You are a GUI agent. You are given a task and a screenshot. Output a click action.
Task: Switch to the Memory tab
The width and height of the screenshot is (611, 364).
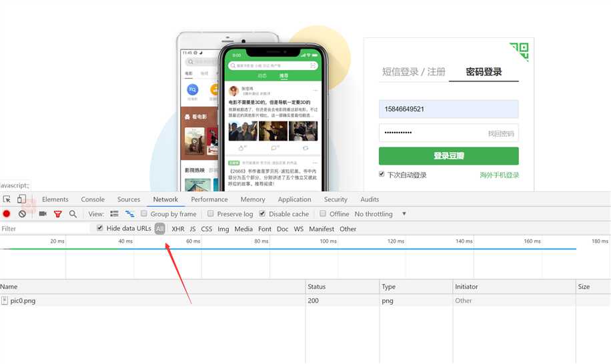click(x=253, y=199)
